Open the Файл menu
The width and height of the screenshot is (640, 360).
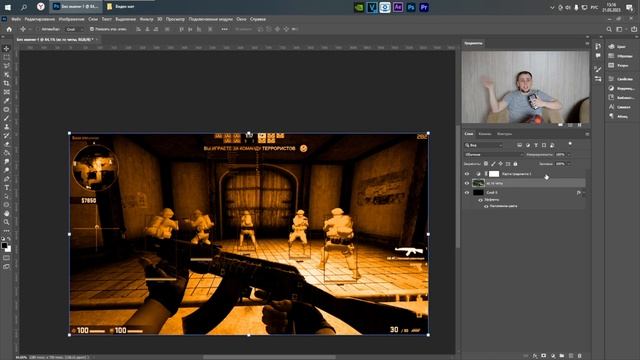coord(16,19)
